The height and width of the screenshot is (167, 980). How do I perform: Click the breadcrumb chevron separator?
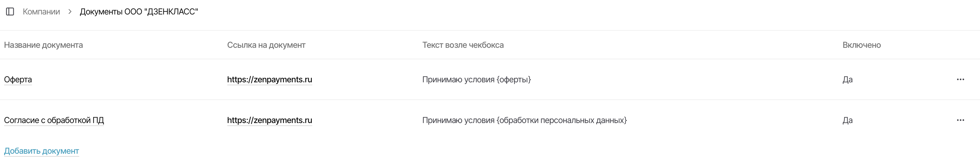point(70,12)
